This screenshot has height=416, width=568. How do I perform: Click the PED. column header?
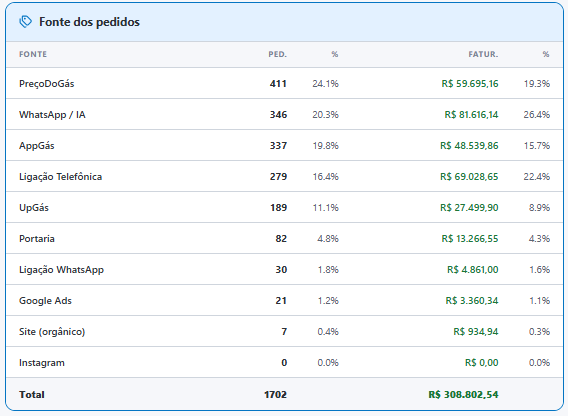(277, 54)
